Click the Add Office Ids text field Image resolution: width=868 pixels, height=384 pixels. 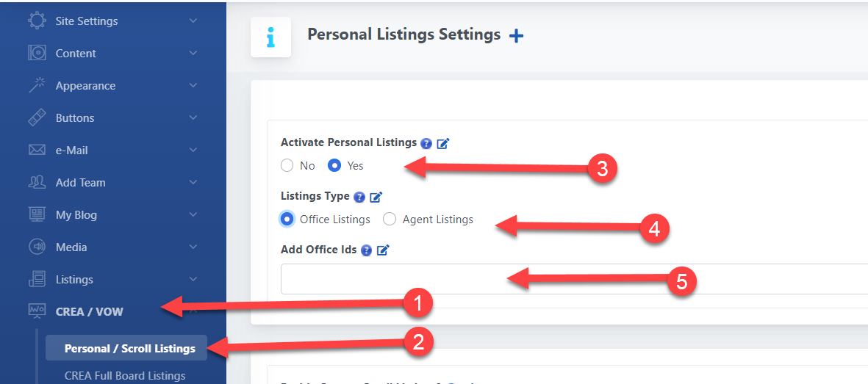coord(573,279)
